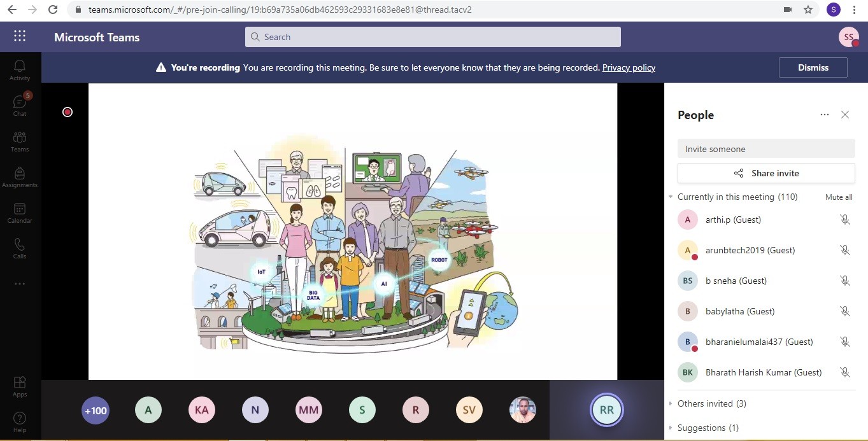Viewport: 868px width, 441px height.
Task: Open the Teams sidebar icon
Action: [20, 141]
